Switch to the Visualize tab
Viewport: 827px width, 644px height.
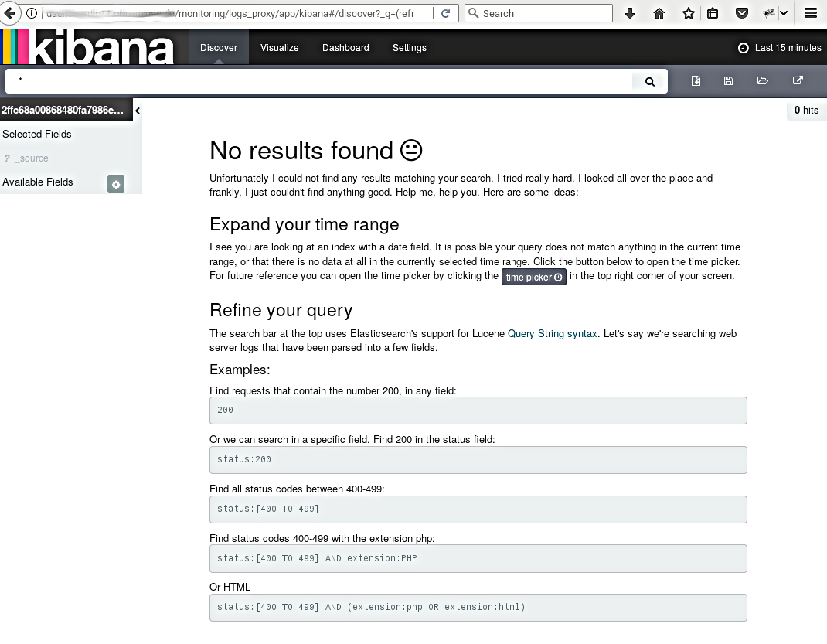pos(279,48)
